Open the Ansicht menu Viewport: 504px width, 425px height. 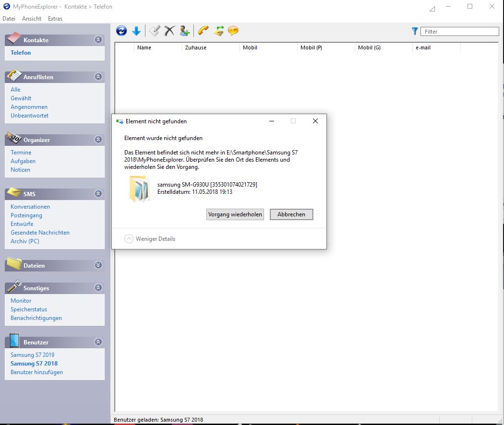[x=32, y=19]
